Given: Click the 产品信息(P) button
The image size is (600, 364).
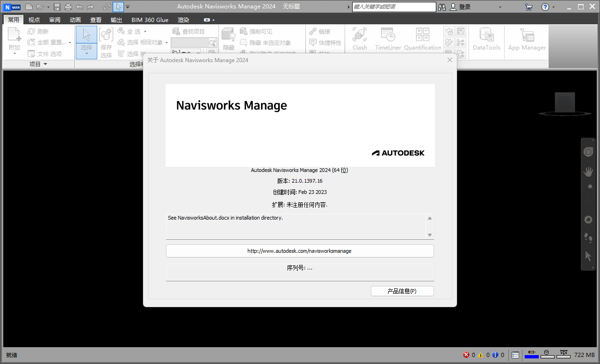Looking at the screenshot, I should [402, 291].
